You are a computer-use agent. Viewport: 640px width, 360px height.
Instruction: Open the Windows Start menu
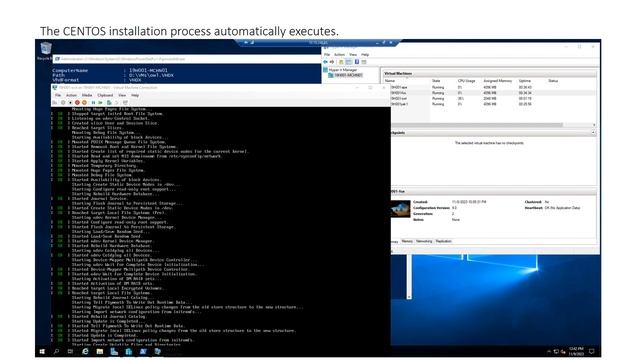[42, 351]
